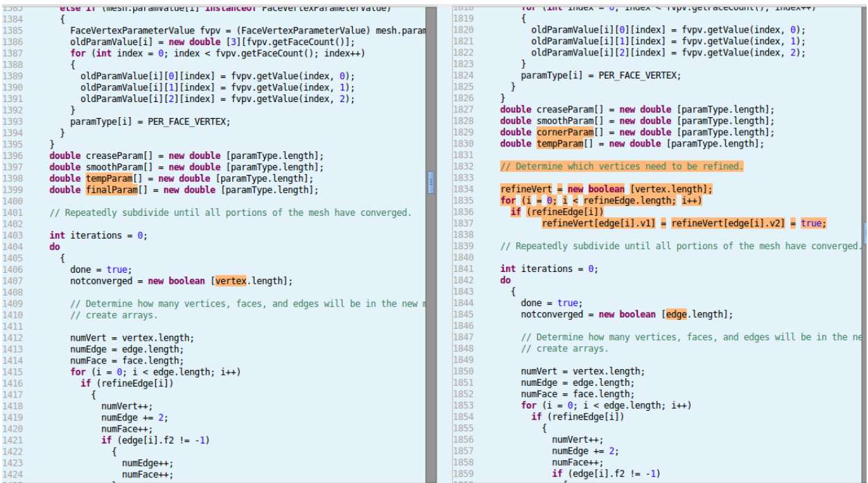Click "if (refineEdge[i])" on line 1416
The image size is (868, 483).
[127, 383]
